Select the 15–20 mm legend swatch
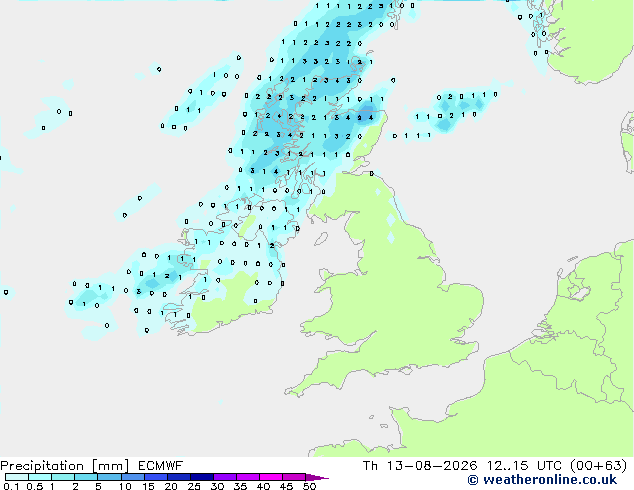This screenshot has width=634, height=490. 155,477
